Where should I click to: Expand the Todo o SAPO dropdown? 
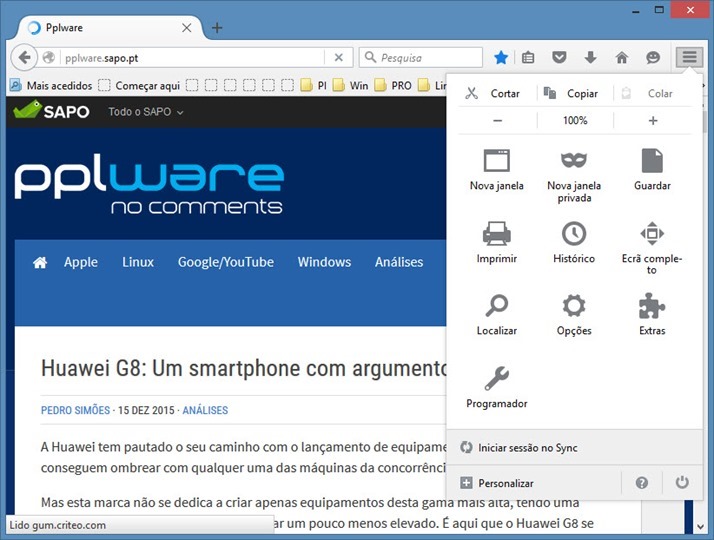pyautogui.click(x=146, y=112)
